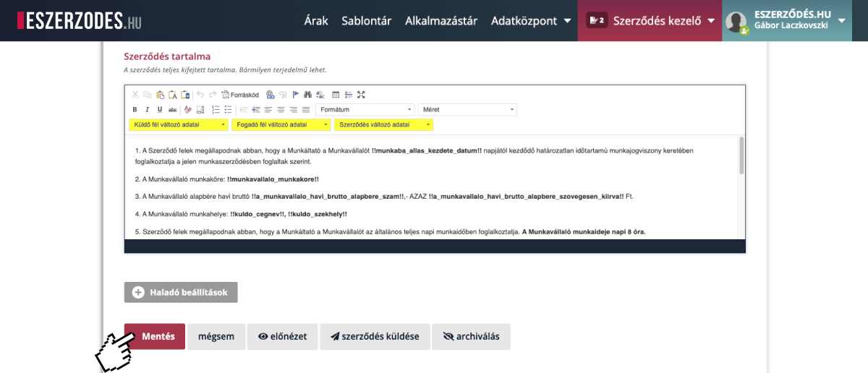
Task: Click the Mentés save button
Action: (155, 337)
